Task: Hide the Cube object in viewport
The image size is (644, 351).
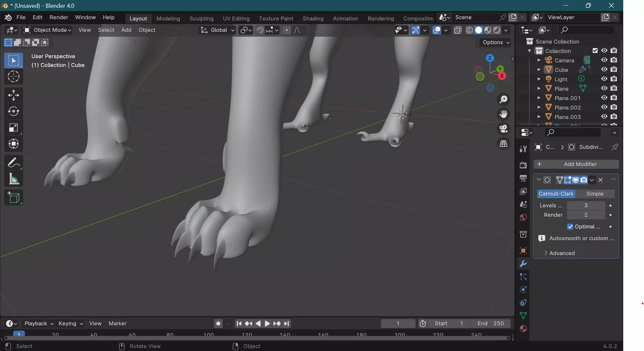Action: point(604,70)
